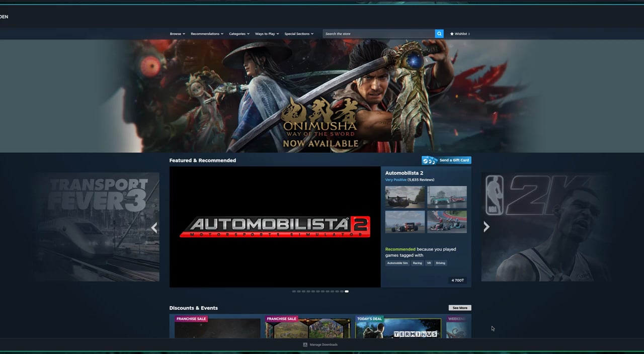Show the next featured game with right arrow
Screen dimensions: 644x354
[x=486, y=227]
